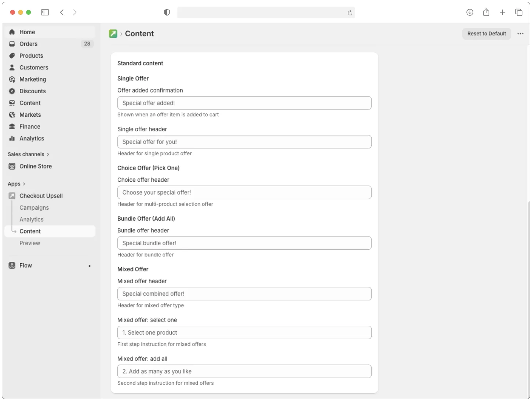
Task: Expand the Apps section
Action: 23,184
